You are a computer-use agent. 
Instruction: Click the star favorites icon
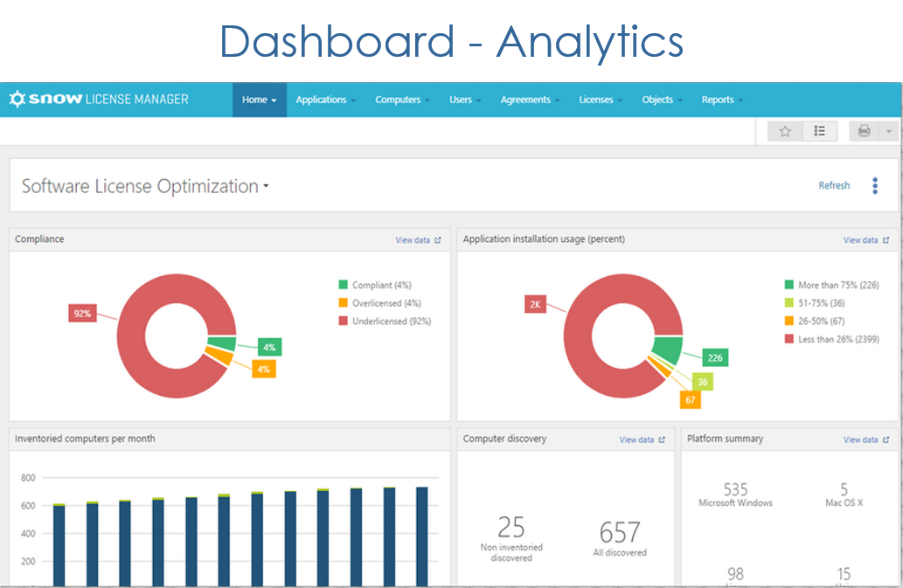785,131
